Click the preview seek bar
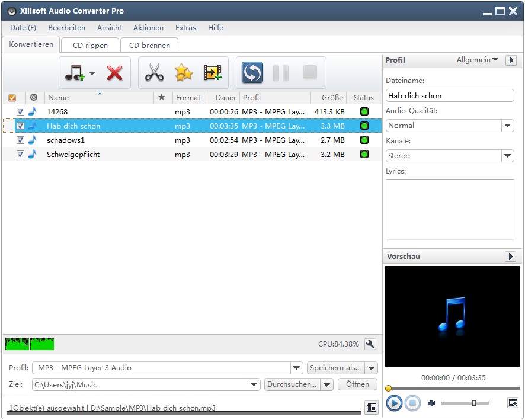The height and width of the screenshot is (420, 525). 452,388
